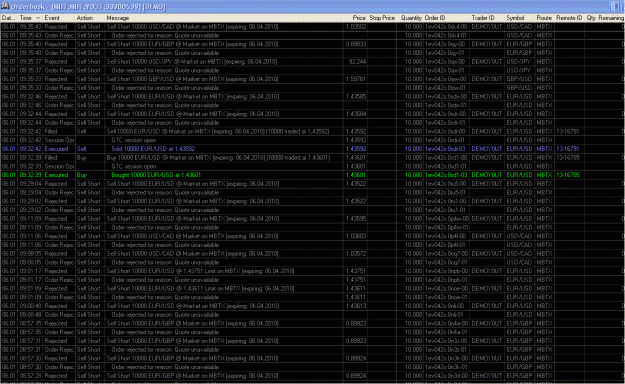Click price cell 1.03603

point(356,236)
